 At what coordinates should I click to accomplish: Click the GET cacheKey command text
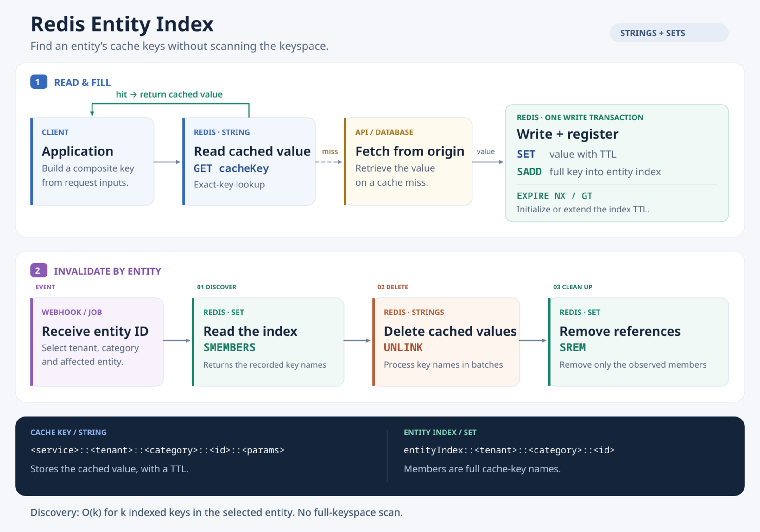(x=231, y=168)
